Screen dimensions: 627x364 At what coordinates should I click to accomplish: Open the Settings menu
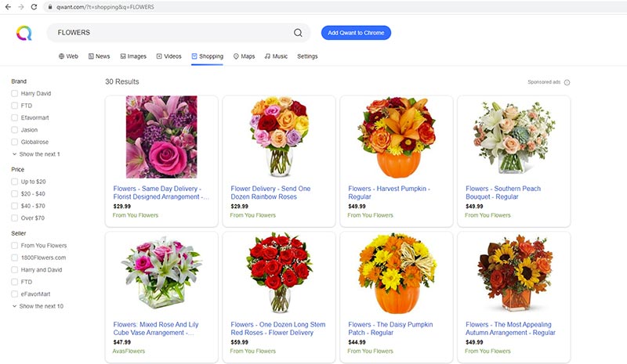point(307,56)
